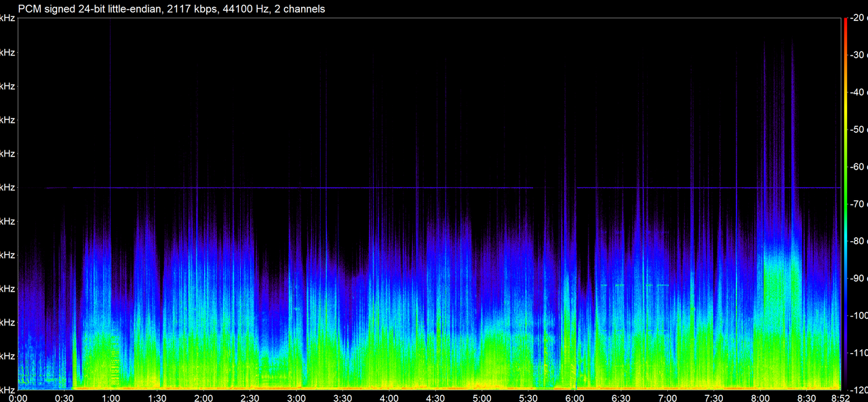Click the -80 dB scale label

click(x=859, y=241)
